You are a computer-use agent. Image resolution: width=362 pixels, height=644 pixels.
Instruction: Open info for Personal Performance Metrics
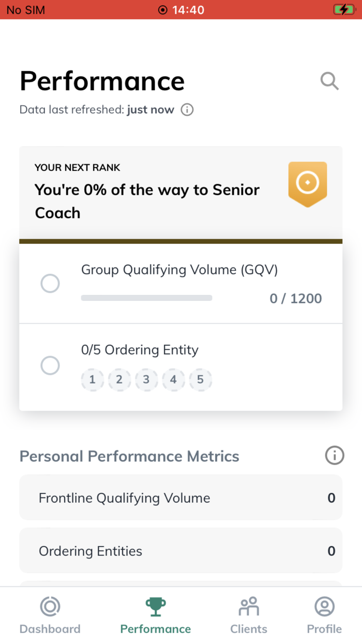(x=335, y=456)
